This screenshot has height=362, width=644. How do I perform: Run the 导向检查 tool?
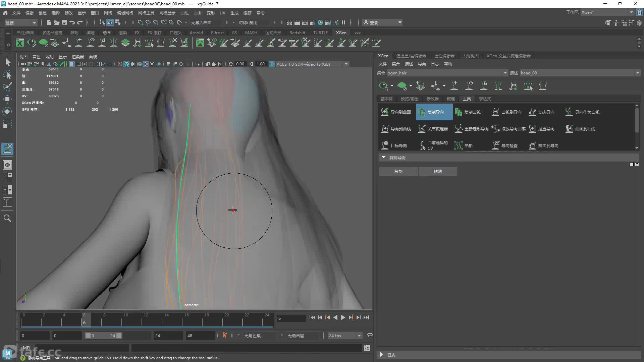pos(505,145)
